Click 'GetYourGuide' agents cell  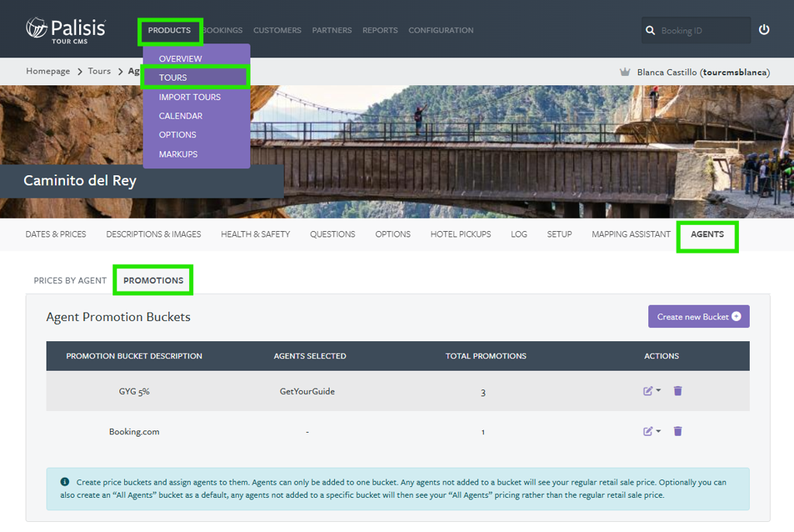307,391
